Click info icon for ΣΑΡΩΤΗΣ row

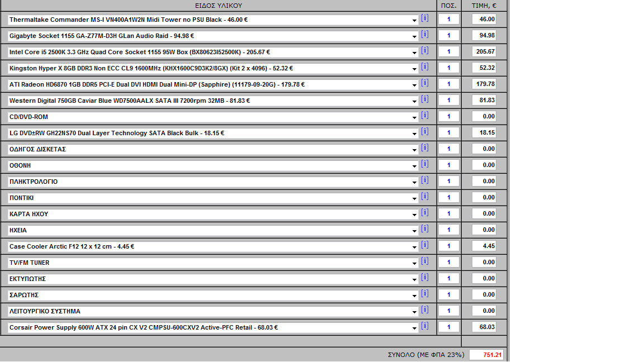[x=425, y=294]
